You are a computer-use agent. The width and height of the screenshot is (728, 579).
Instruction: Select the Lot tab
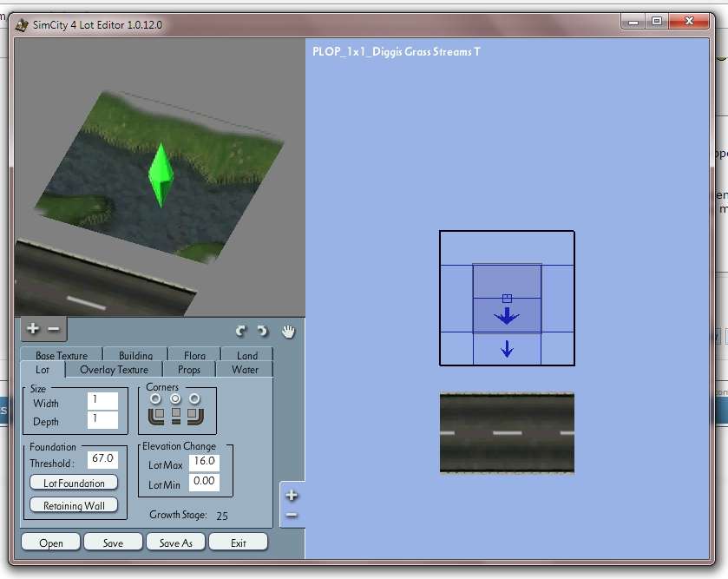43,370
